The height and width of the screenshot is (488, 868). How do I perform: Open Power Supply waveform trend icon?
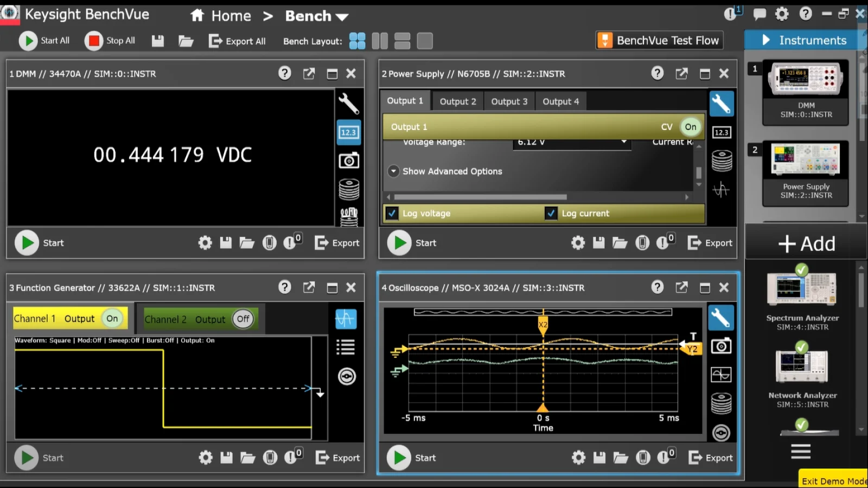721,190
